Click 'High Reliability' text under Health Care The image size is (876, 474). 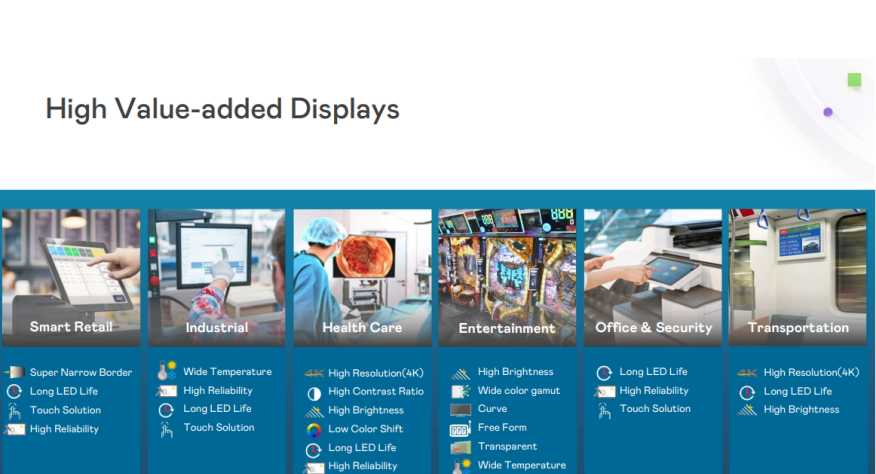pyautogui.click(x=363, y=466)
